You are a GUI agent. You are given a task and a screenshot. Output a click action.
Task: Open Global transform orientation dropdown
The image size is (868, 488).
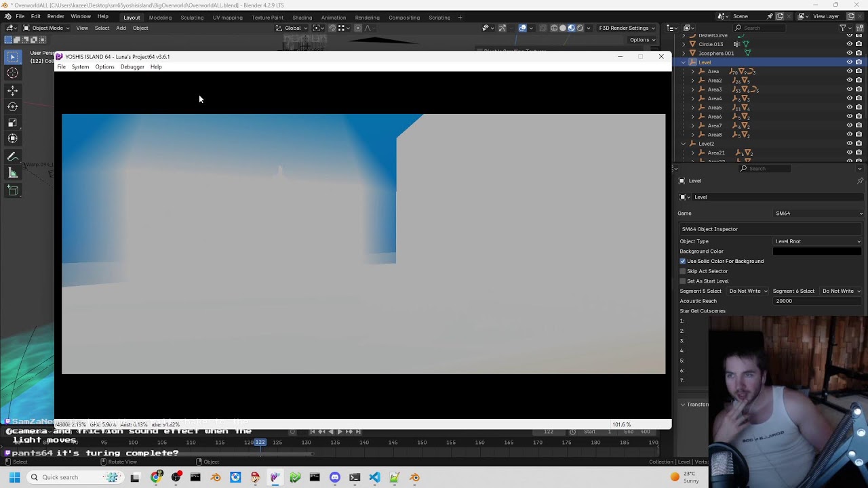click(292, 28)
